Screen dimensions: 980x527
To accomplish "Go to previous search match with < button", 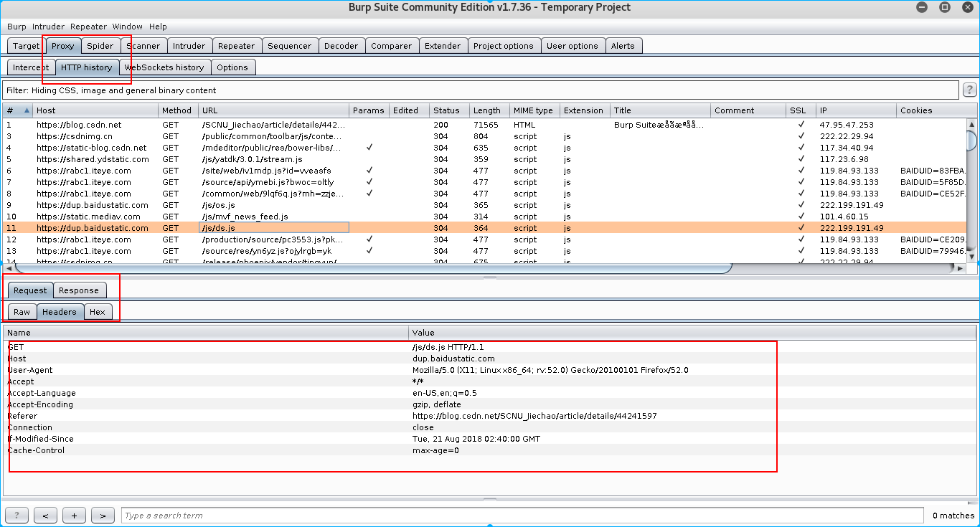I will (46, 516).
